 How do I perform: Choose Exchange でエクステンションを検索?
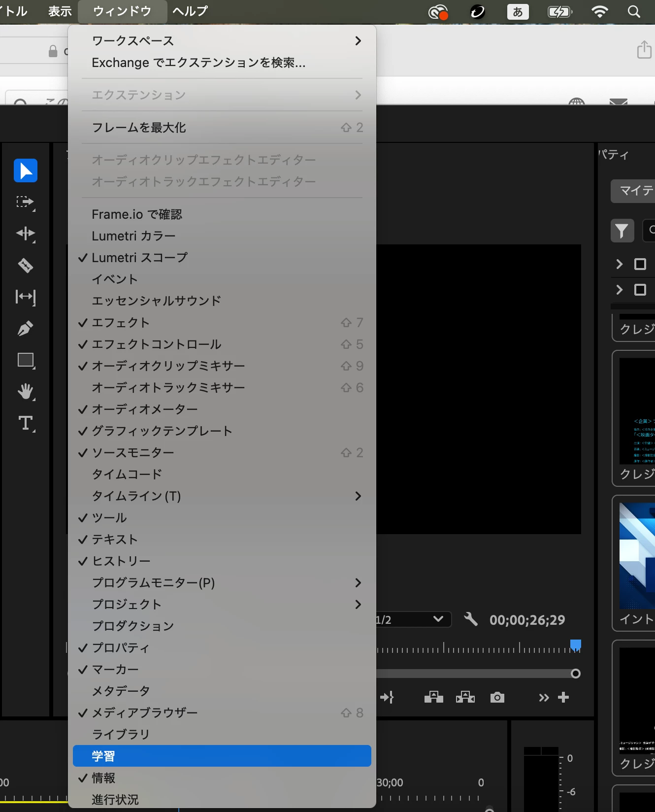(x=222, y=63)
